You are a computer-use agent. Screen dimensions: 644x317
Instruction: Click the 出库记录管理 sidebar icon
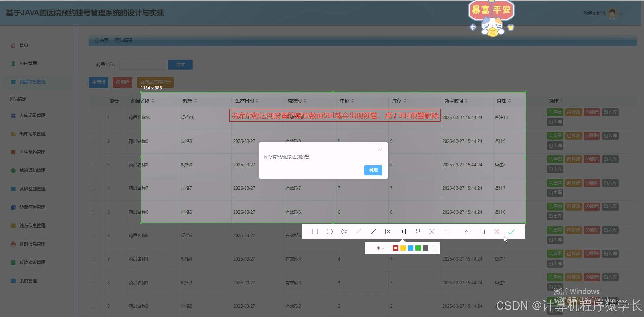[x=13, y=134]
